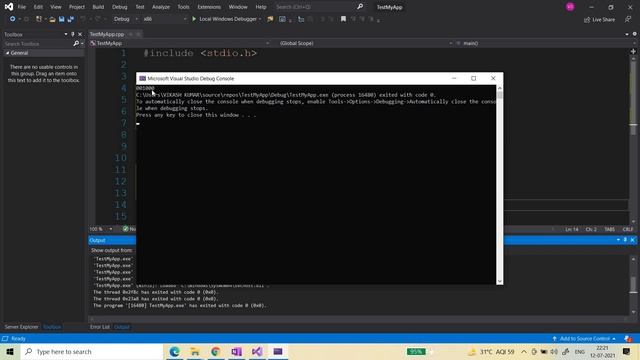Open the Debug configuration dropdown
640x360 pixels.
coord(136,19)
